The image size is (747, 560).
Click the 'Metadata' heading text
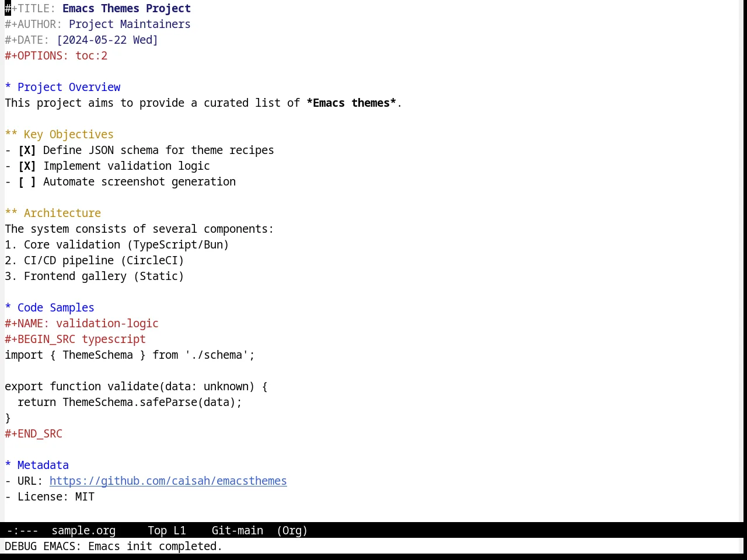(43, 466)
